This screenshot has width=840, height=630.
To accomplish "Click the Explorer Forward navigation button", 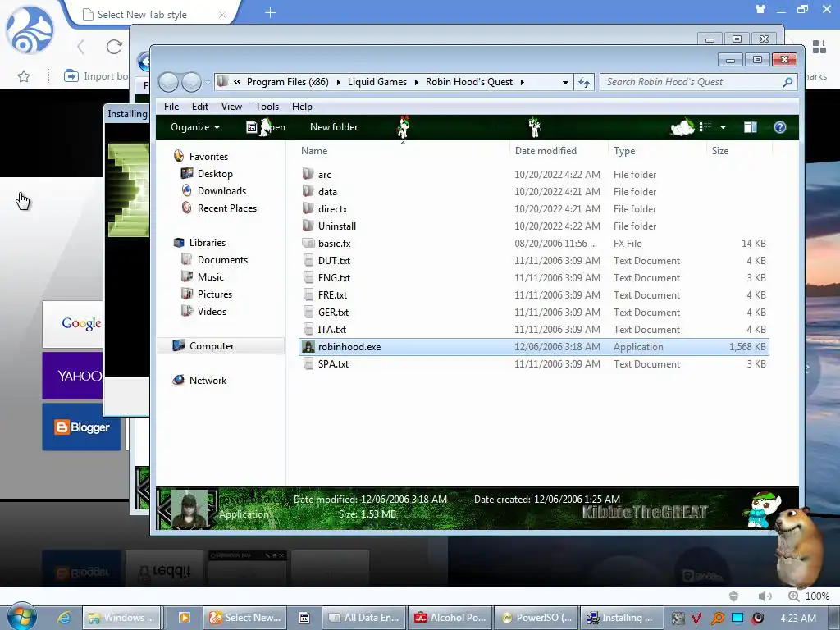I will 190,82.
